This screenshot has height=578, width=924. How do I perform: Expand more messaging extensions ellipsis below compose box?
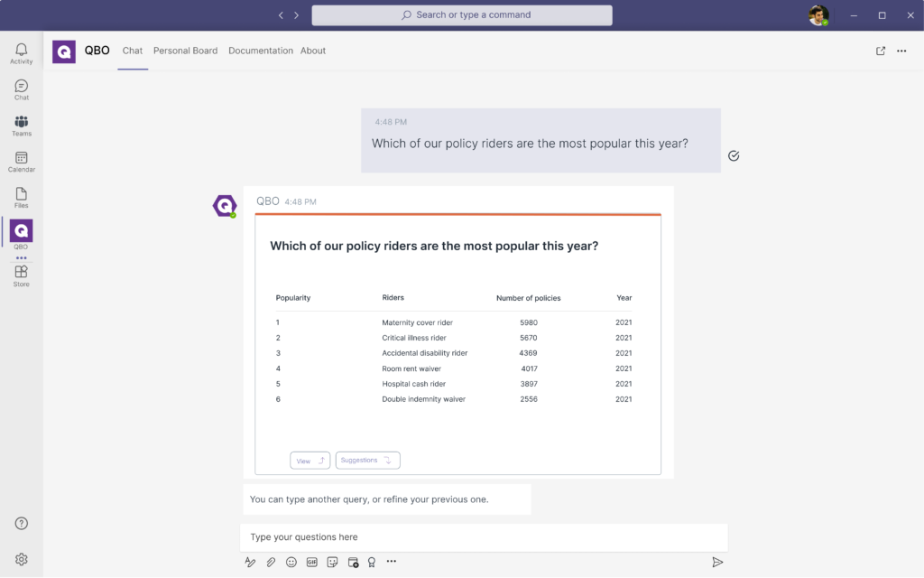[392, 562]
